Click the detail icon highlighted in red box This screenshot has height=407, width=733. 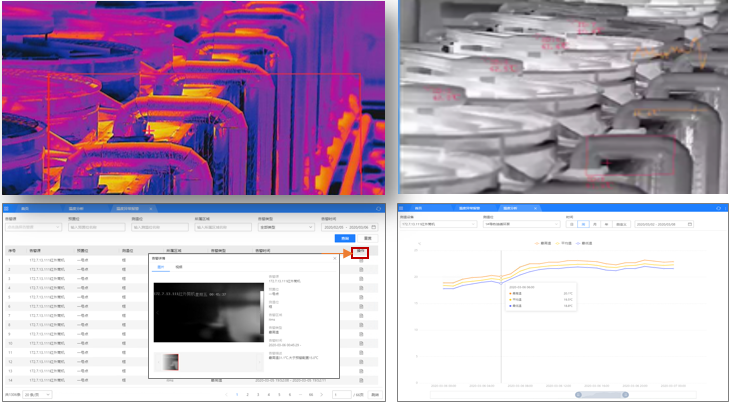coord(361,255)
